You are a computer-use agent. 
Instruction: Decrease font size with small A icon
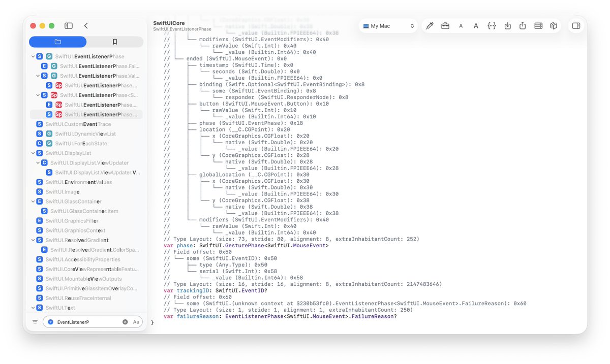pyautogui.click(x=461, y=26)
